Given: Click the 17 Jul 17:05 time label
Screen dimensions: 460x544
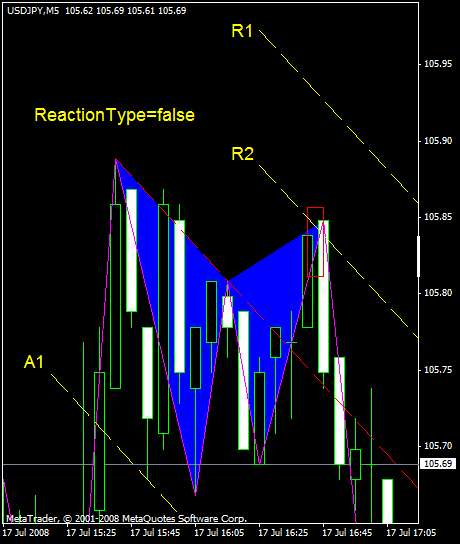Looking at the screenshot, I should click(x=411, y=533).
